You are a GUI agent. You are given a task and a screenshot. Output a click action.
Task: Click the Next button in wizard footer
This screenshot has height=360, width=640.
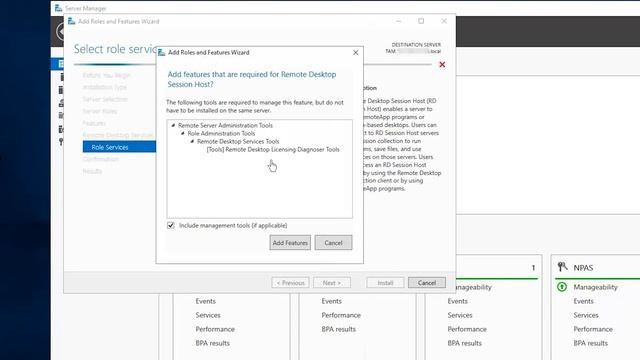click(x=331, y=282)
